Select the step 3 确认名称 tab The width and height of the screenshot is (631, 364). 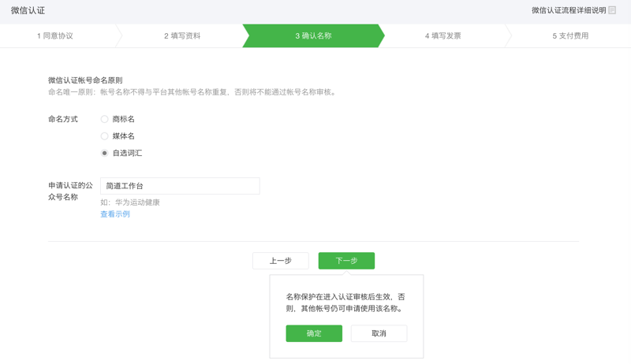(x=313, y=35)
